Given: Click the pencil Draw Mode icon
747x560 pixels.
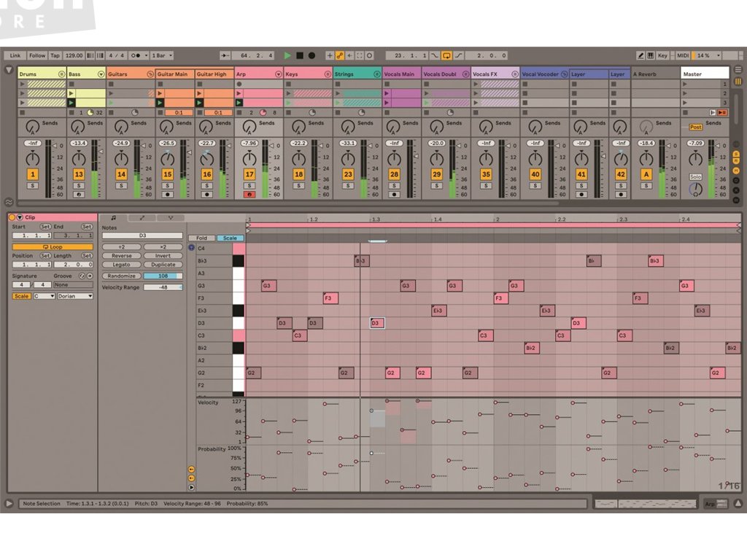Looking at the screenshot, I should (x=640, y=55).
